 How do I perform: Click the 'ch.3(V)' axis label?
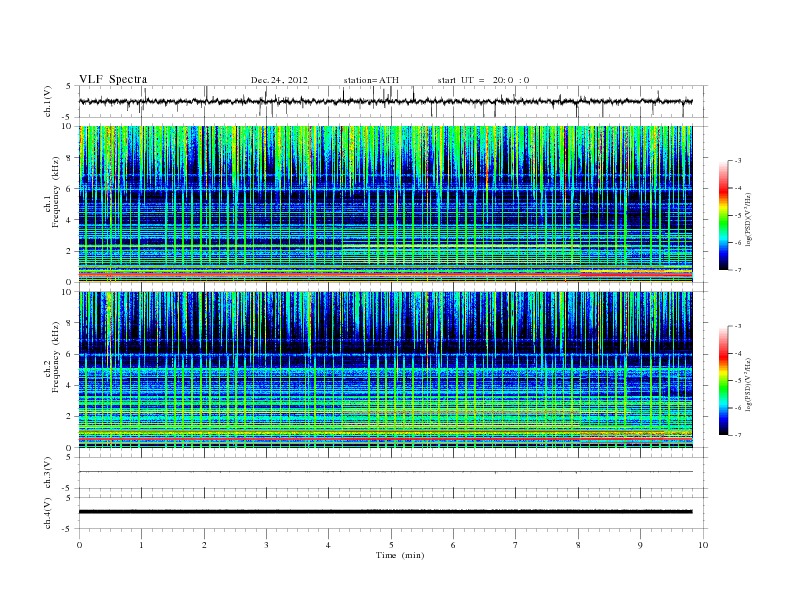48,473
